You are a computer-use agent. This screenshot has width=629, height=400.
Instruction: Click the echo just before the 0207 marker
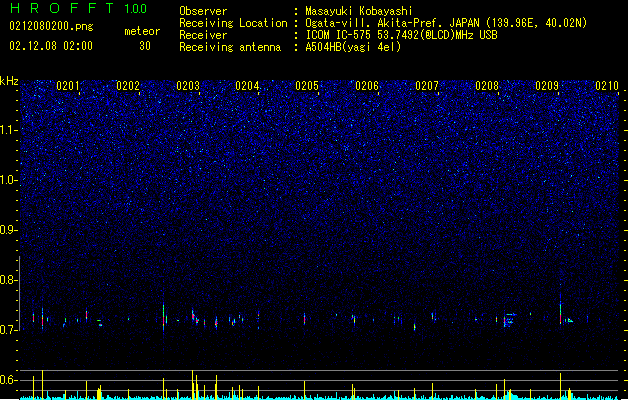coord(415,327)
